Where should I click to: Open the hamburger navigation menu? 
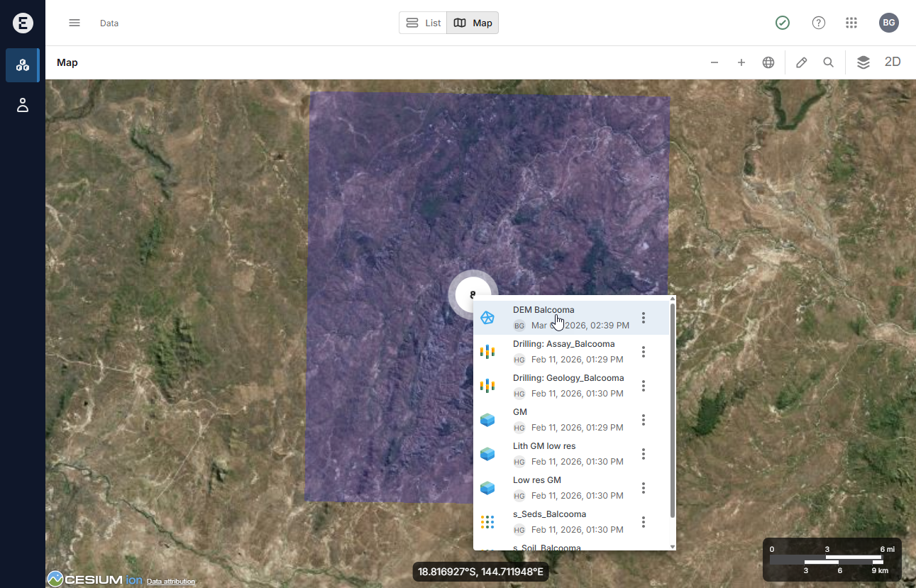tap(75, 23)
